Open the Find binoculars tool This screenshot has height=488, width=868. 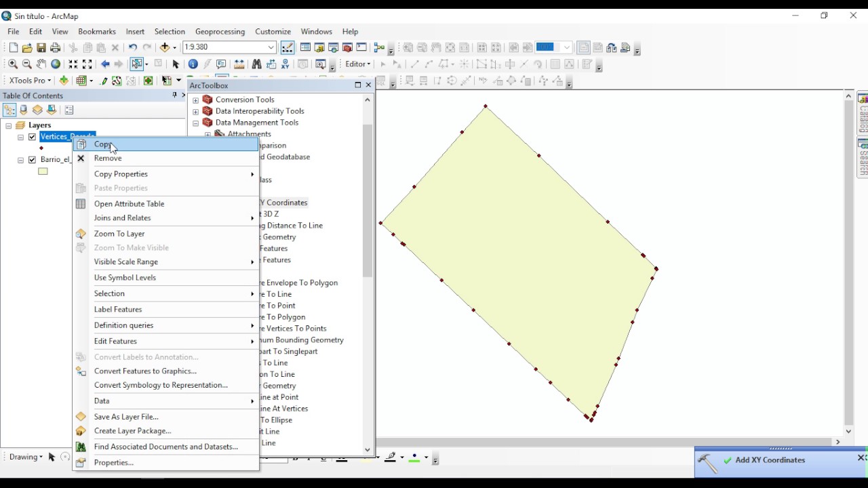(x=256, y=64)
